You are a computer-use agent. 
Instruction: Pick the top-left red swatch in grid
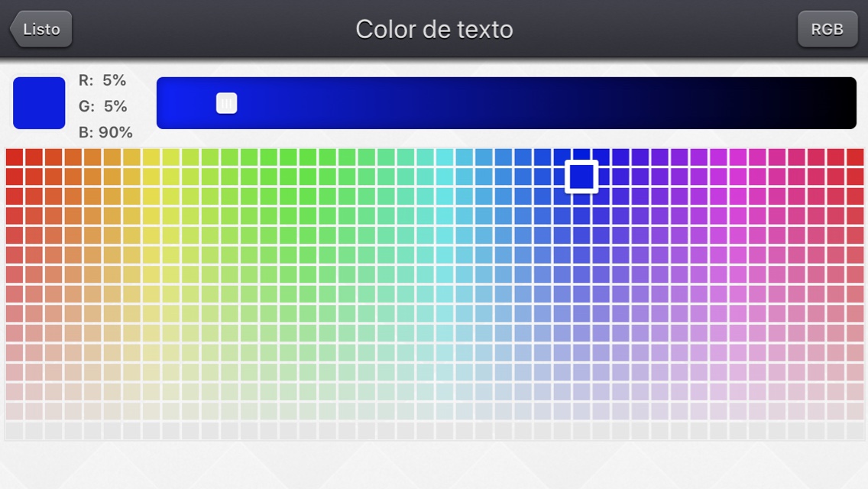(x=15, y=157)
